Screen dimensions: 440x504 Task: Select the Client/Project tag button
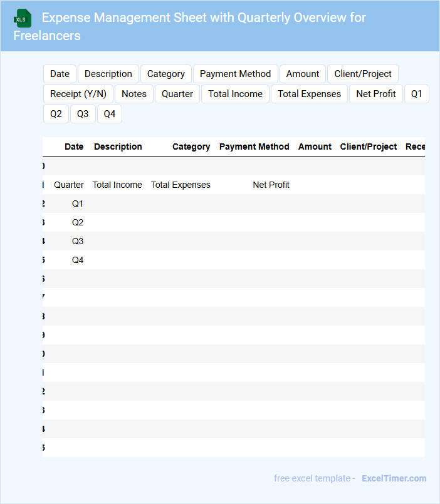[363, 74]
